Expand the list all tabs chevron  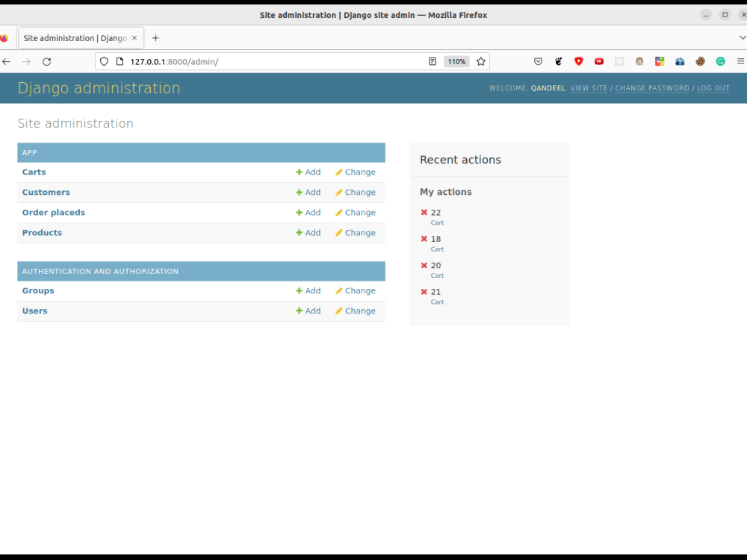click(743, 37)
